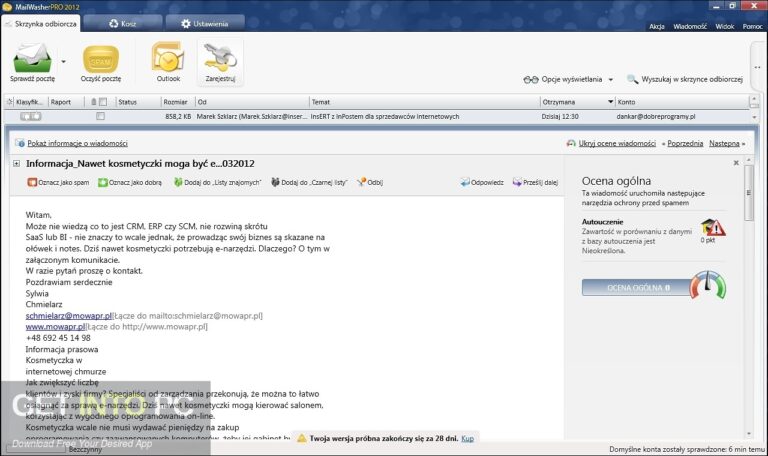Click the Odbij bounce button

[x=370, y=182]
